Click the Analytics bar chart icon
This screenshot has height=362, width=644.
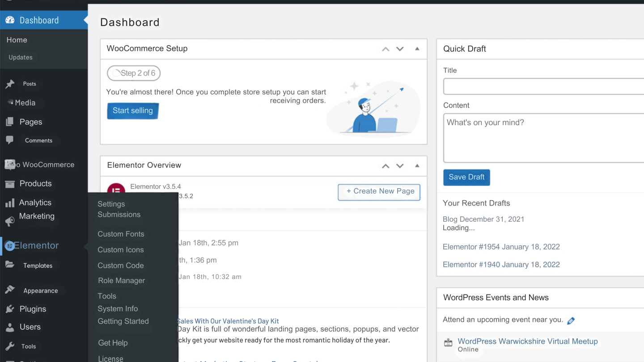tap(9, 203)
